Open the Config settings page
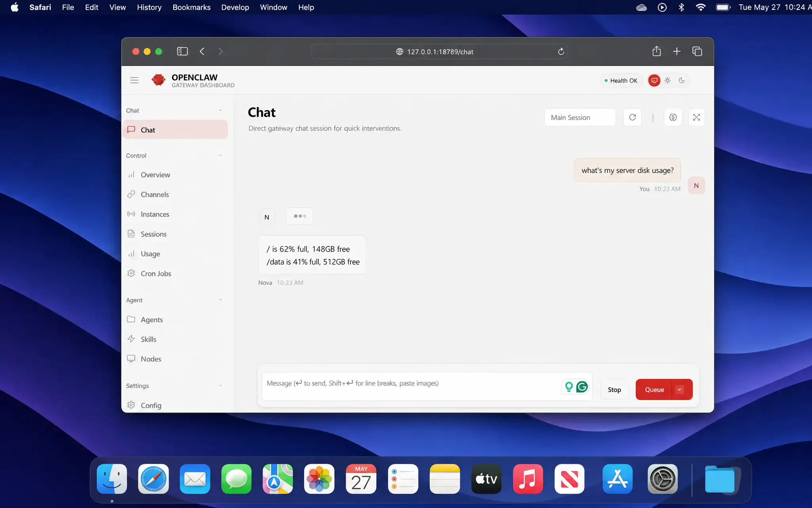812x508 pixels. pos(175,405)
